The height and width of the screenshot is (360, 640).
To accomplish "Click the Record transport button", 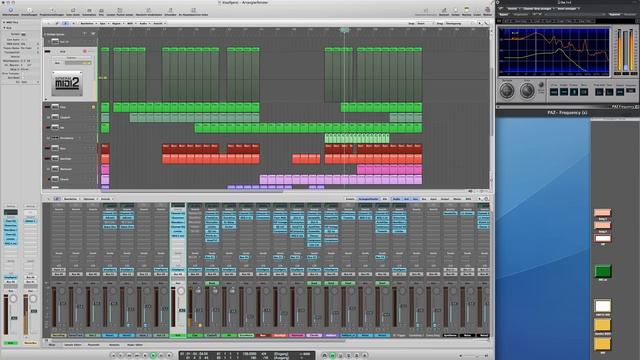I will (169, 356).
